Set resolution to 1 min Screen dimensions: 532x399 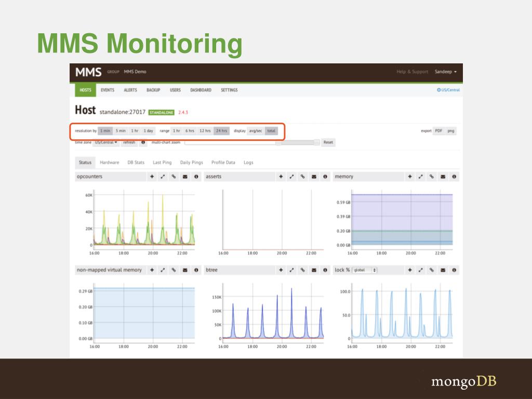point(105,131)
